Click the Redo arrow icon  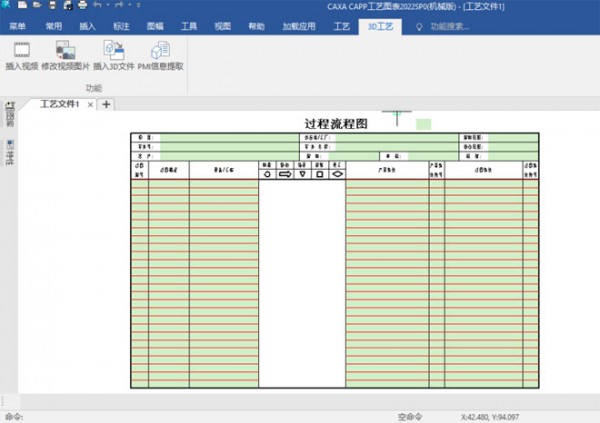[119, 5]
